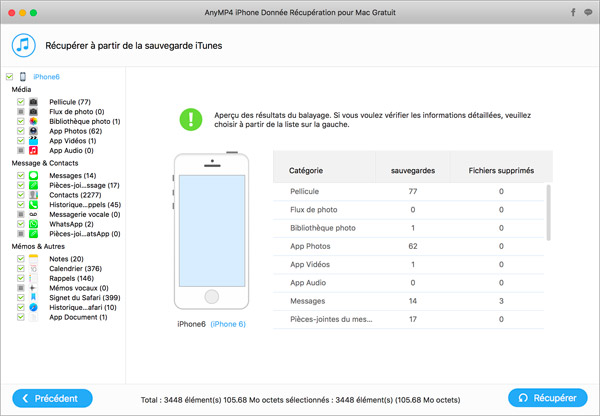
Task: Click the App Photos icon
Action: point(33,131)
